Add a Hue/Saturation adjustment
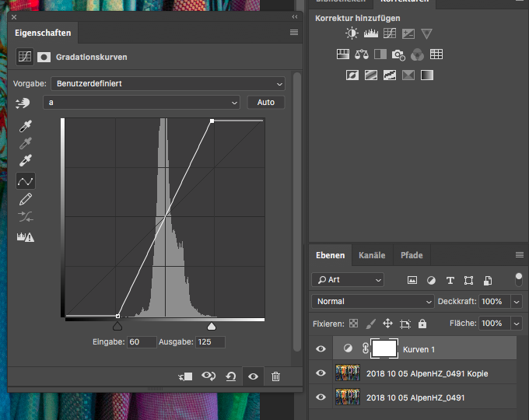Image resolution: width=529 pixels, height=420 pixels. [x=343, y=54]
